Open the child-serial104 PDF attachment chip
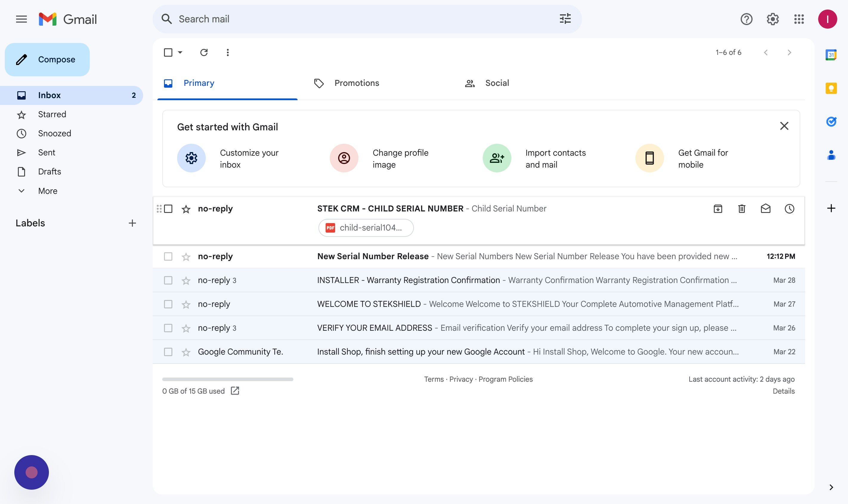Viewport: 848px width, 504px height. (x=366, y=228)
